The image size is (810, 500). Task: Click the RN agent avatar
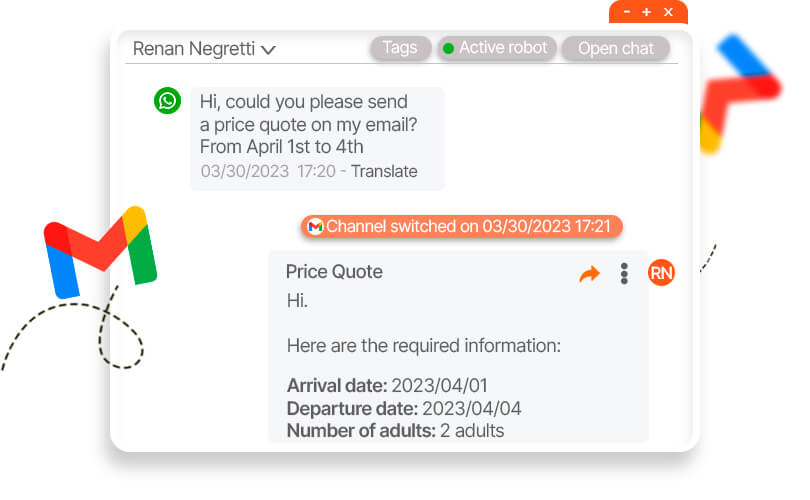pos(661,272)
